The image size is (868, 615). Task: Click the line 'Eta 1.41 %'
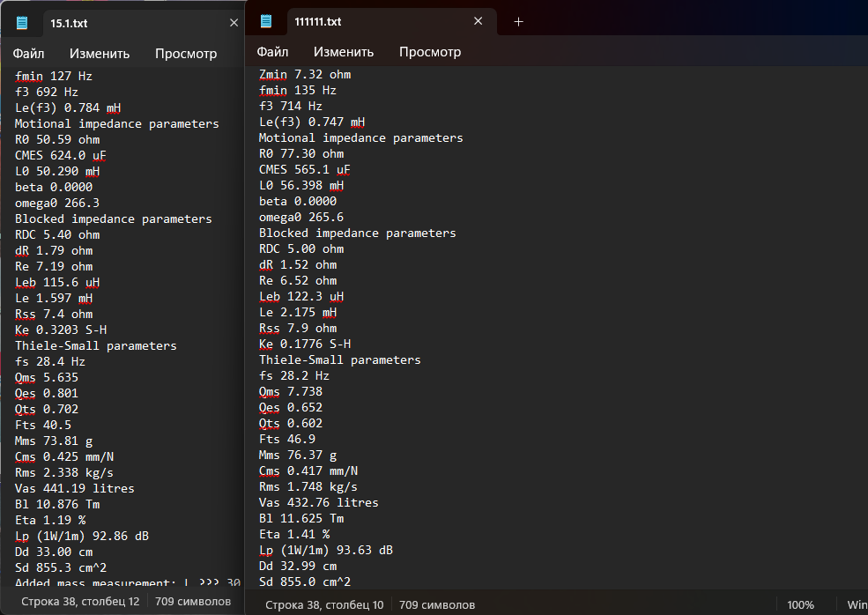coord(294,534)
